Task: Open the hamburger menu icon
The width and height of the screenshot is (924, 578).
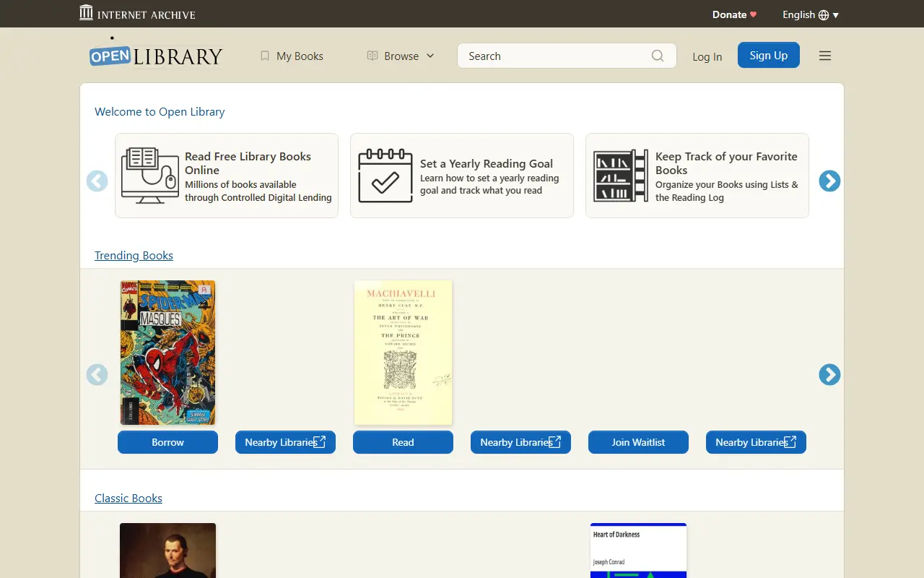Action: coord(825,56)
